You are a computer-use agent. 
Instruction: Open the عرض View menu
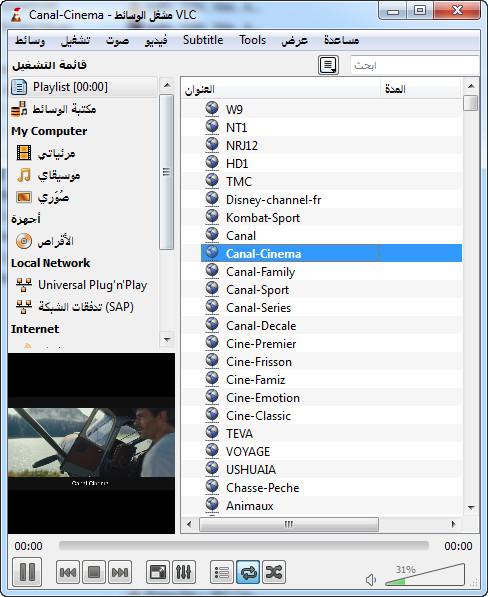point(295,40)
